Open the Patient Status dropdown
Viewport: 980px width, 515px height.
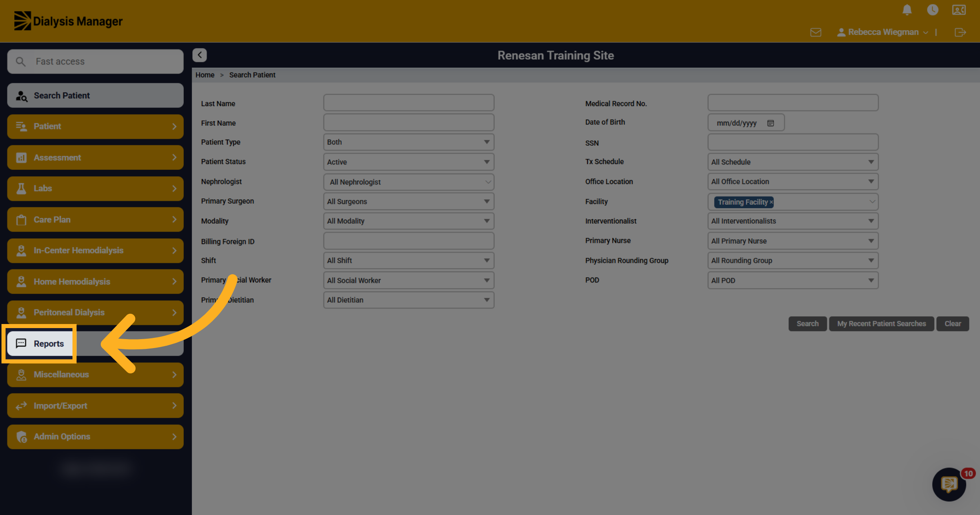click(409, 162)
